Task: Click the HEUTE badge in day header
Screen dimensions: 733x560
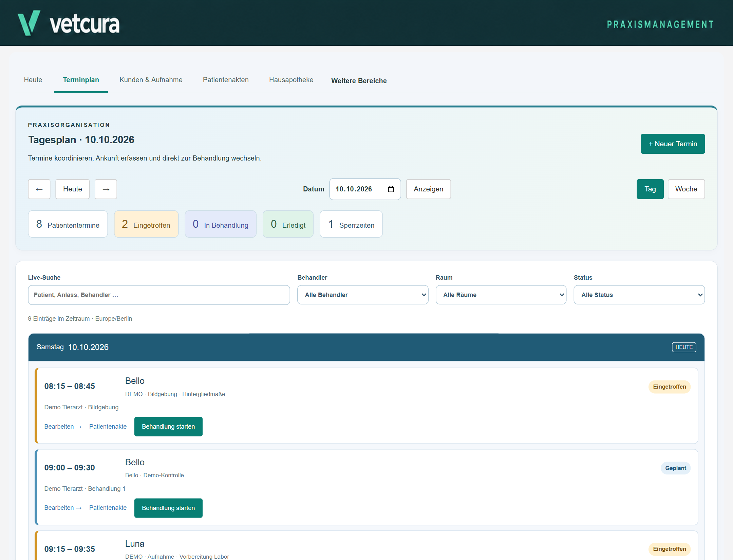Action: [684, 347]
